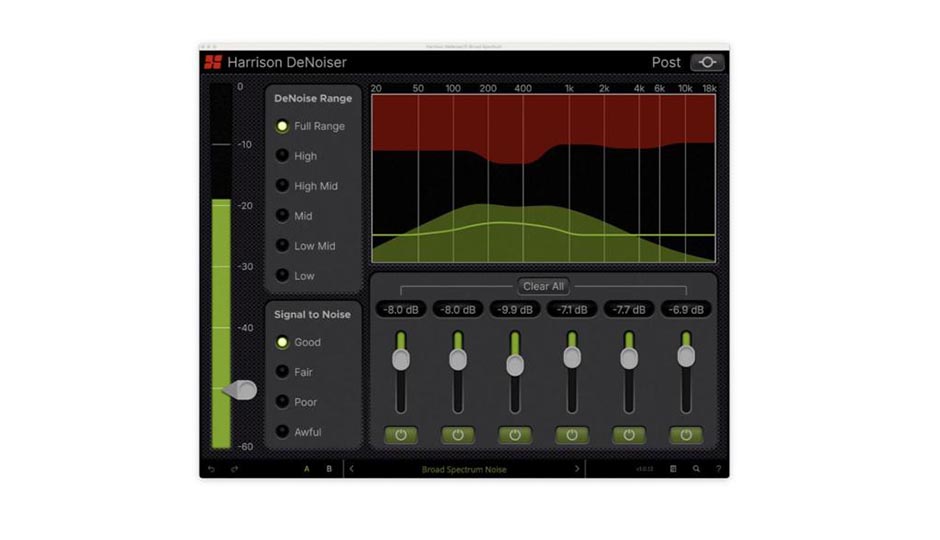Click the threshold slider handle on the level meter
The image size is (940, 540).
click(x=241, y=390)
